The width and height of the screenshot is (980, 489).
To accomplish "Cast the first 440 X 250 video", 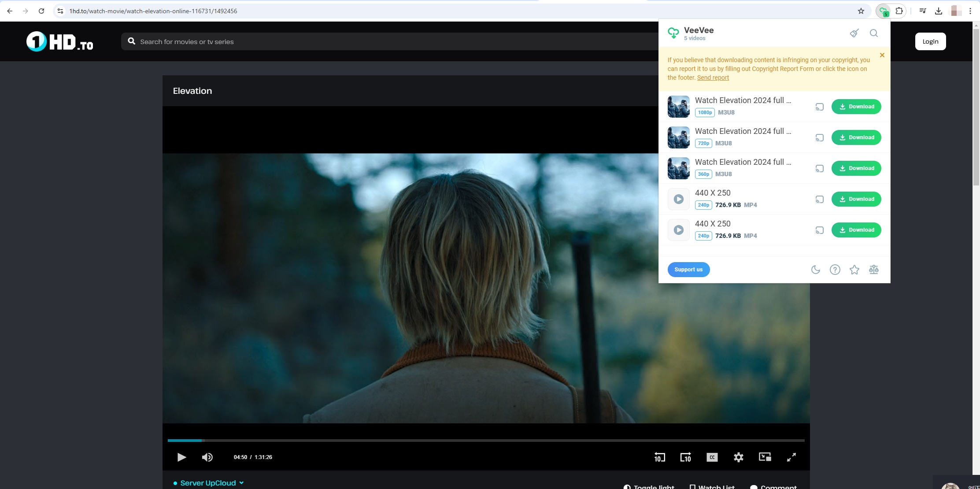I will click(x=819, y=199).
